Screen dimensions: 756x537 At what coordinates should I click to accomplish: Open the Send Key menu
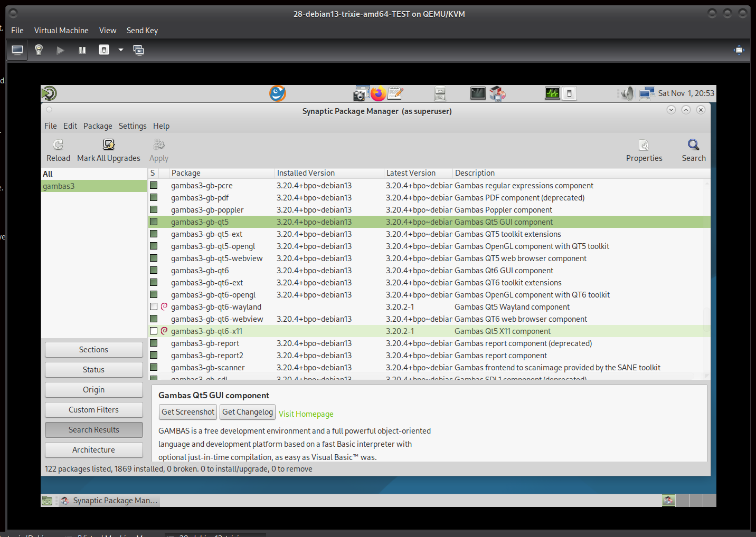click(142, 31)
